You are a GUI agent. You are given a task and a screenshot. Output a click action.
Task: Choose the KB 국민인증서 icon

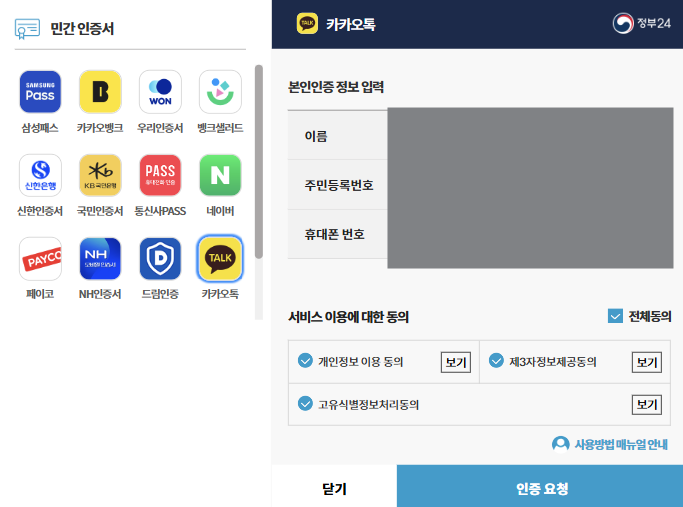coord(100,175)
